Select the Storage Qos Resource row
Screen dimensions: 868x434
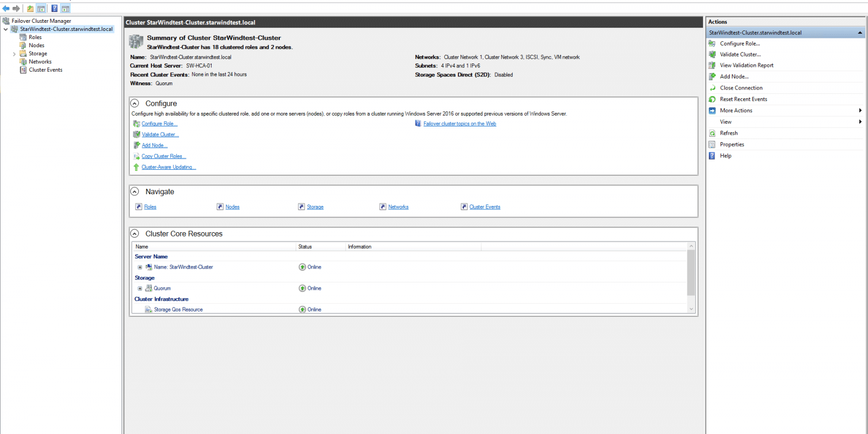[x=410, y=309]
